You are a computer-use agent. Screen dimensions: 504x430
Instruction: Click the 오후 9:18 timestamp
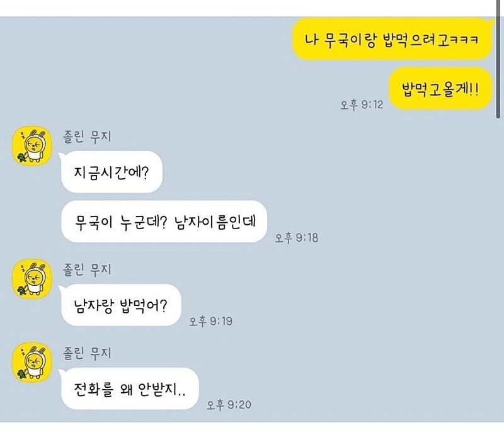tap(296, 238)
